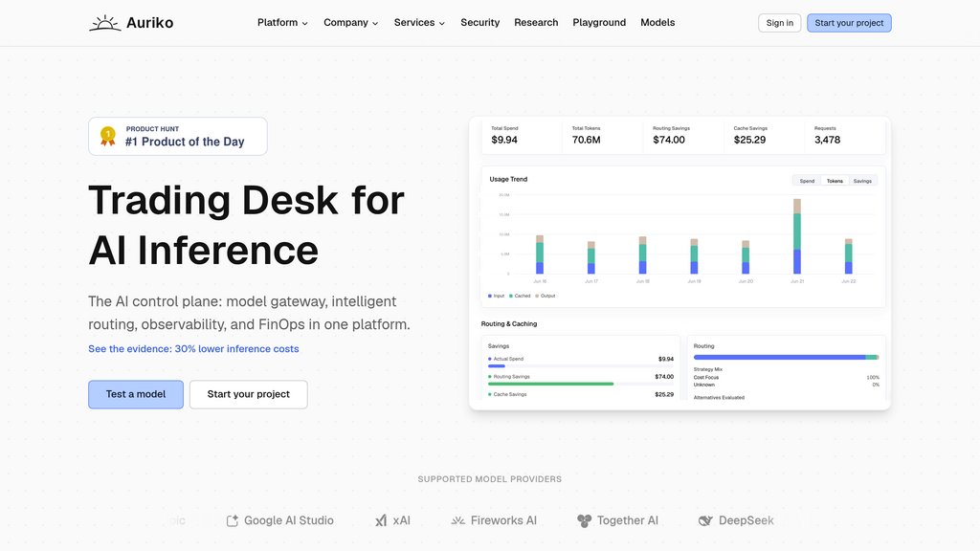The height and width of the screenshot is (551, 980).
Task: Click the tallest bar on Jun 21
Action: pyautogui.click(x=797, y=236)
